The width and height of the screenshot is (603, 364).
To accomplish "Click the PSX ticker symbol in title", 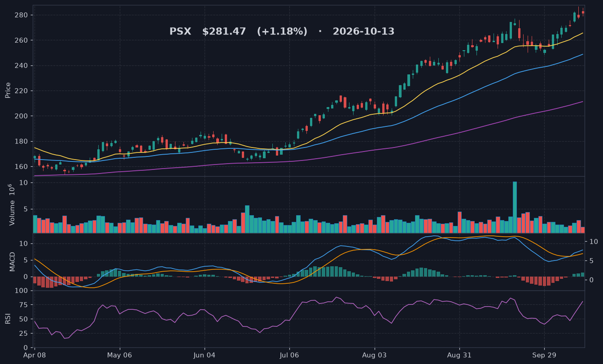I will (x=180, y=32).
